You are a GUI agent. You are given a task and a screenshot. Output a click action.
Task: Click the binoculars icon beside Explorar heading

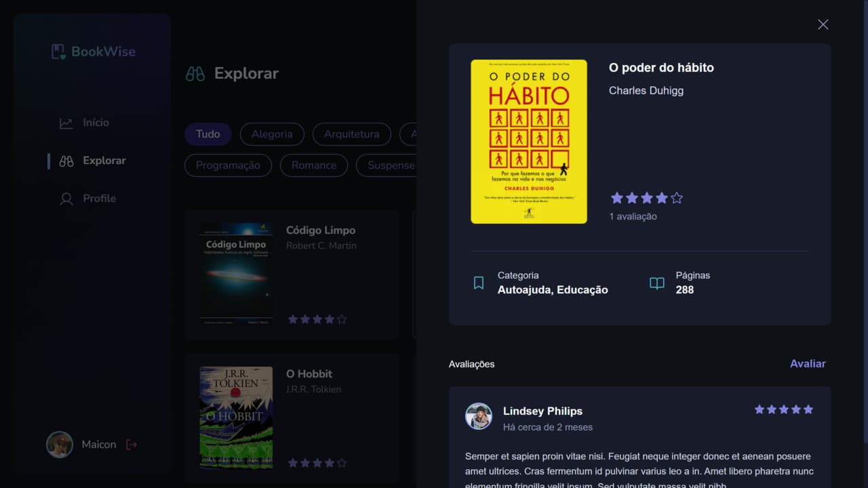click(194, 73)
